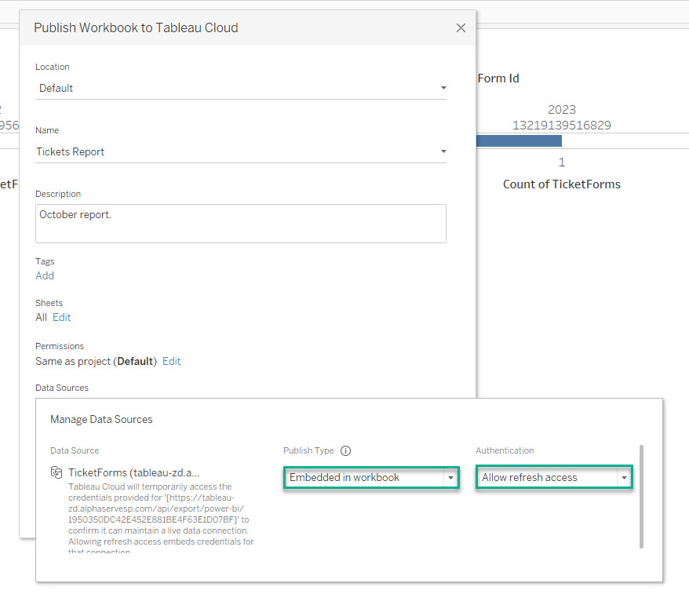Click the Publish Type info icon
Image resolution: width=689 pixels, height=616 pixels.
coord(345,451)
